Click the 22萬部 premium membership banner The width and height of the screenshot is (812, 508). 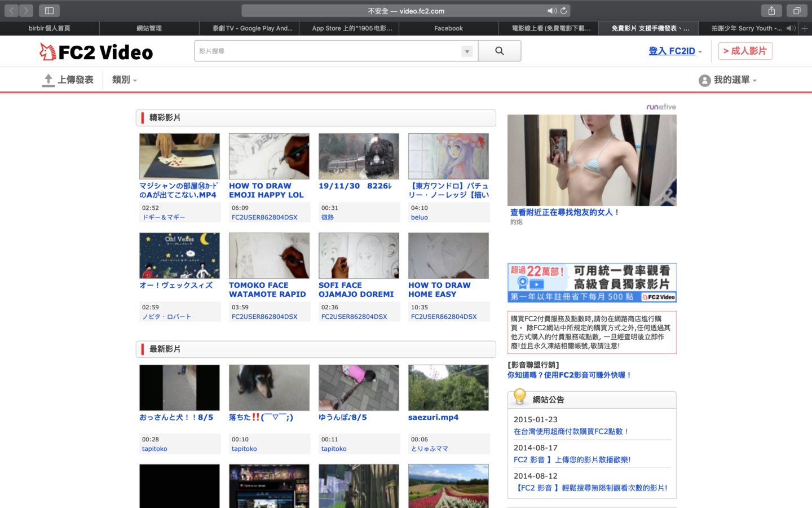(592, 283)
